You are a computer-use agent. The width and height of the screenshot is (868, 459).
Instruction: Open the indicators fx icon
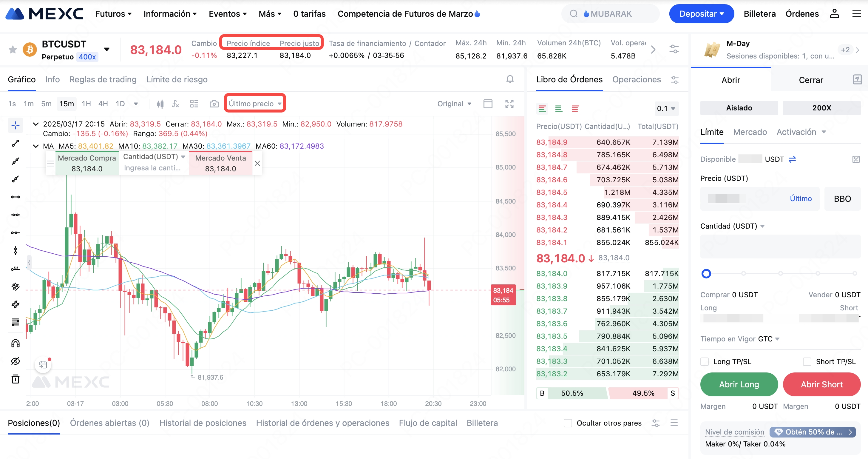[x=175, y=104]
